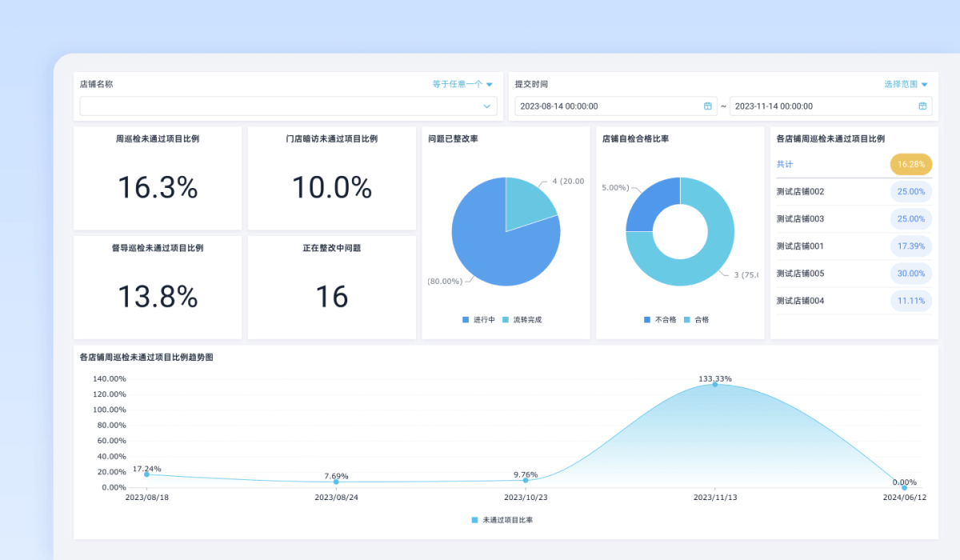The width and height of the screenshot is (960, 560).
Task: Toggle the 不合格 legend item
Action: 660,319
